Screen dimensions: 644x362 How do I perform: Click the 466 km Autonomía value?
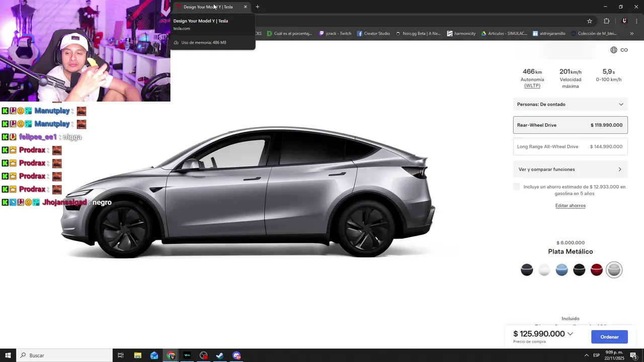point(532,72)
